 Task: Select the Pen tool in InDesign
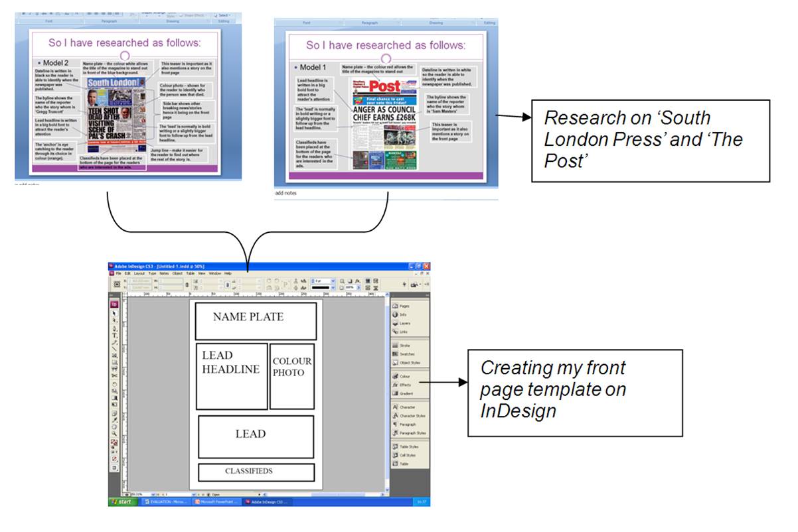[114, 328]
